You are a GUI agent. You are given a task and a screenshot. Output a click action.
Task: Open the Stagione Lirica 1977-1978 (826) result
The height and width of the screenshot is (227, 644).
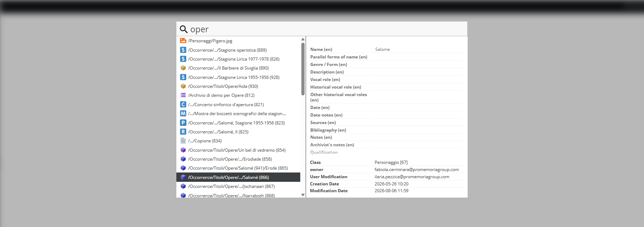[238, 59]
